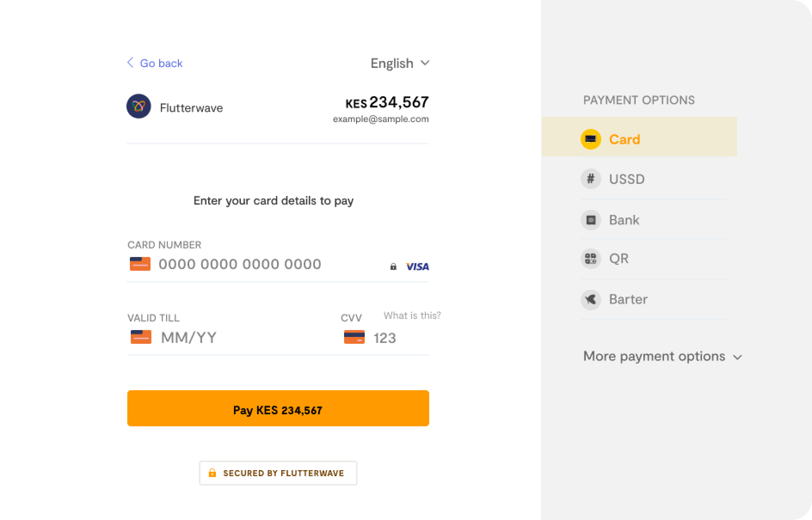812x520 pixels.
Task: Click the lock icon on Secured by Flutterwave badge
Action: 212,473
